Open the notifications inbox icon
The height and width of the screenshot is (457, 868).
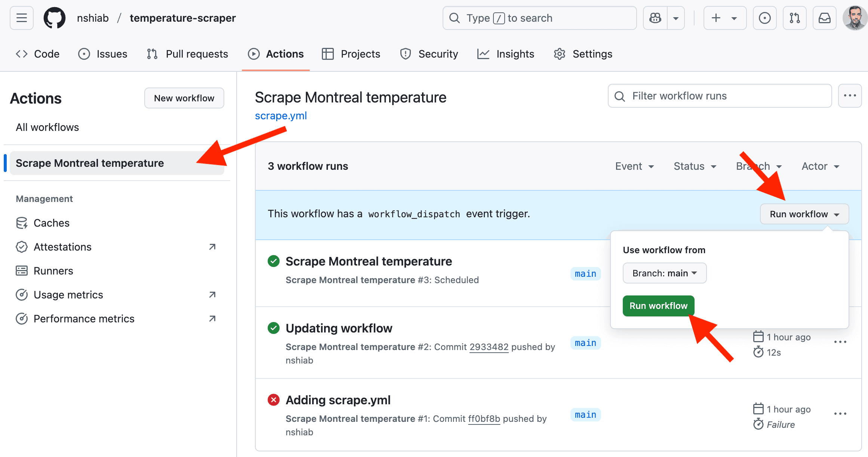point(824,18)
